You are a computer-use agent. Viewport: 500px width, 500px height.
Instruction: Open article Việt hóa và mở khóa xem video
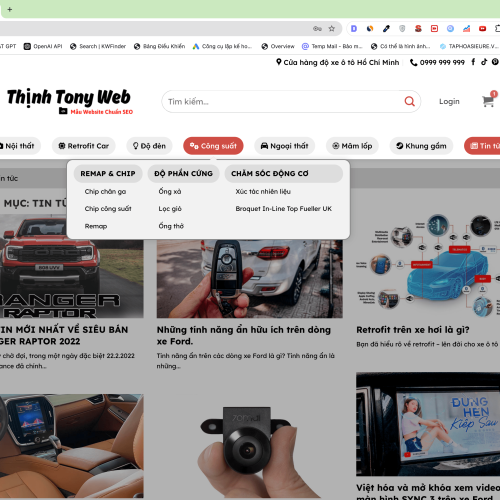[x=428, y=492]
